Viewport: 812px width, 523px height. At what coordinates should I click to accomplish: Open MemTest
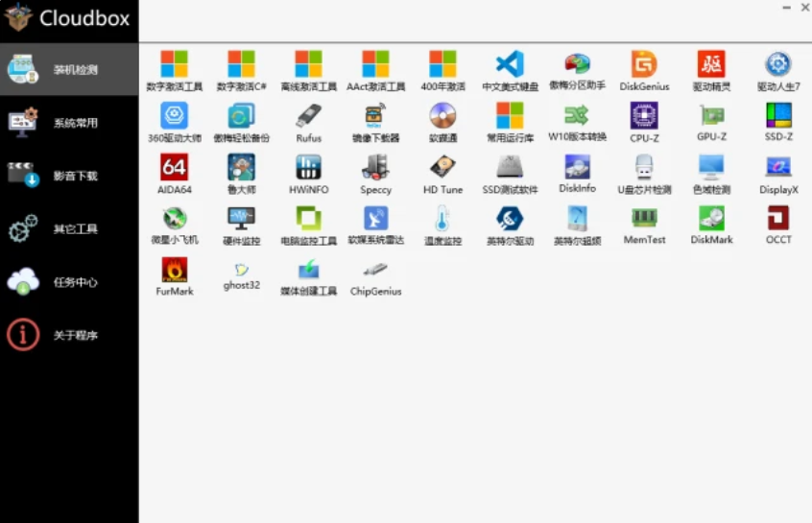pos(644,226)
